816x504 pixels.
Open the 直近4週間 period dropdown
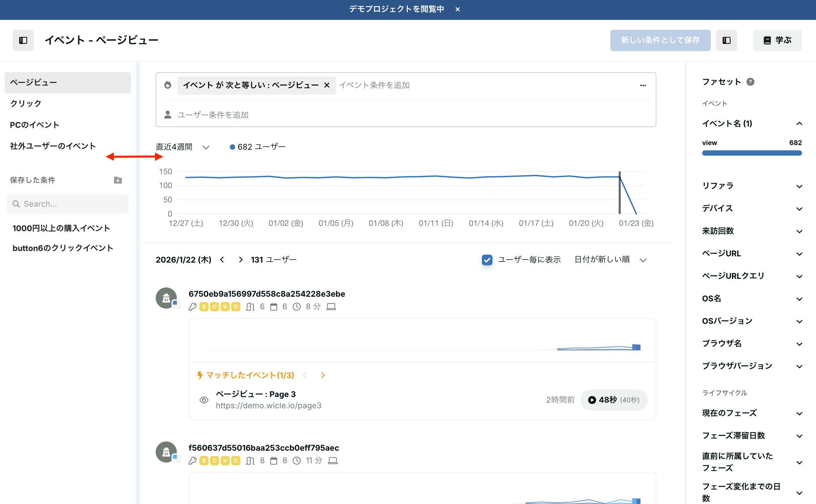183,147
